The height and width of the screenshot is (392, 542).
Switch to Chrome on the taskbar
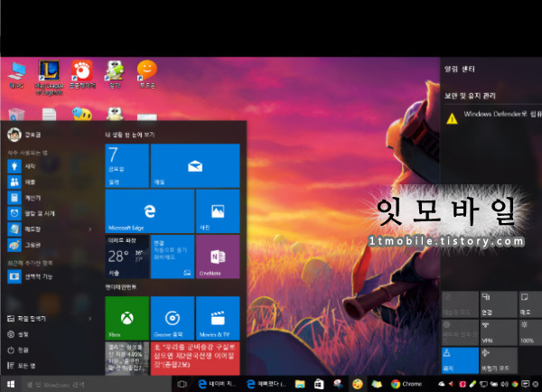(406, 384)
